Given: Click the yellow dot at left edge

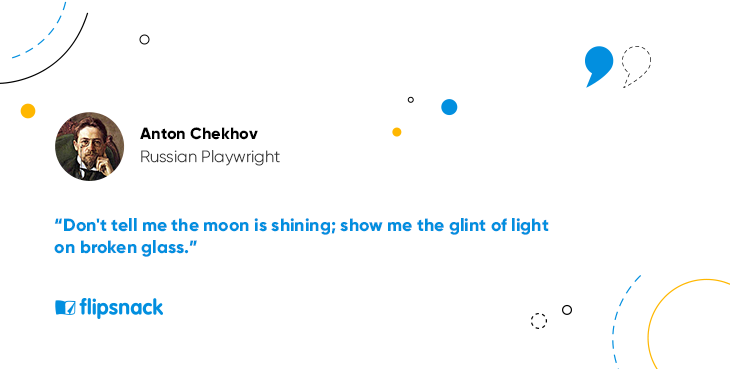Looking at the screenshot, I should point(28,111).
